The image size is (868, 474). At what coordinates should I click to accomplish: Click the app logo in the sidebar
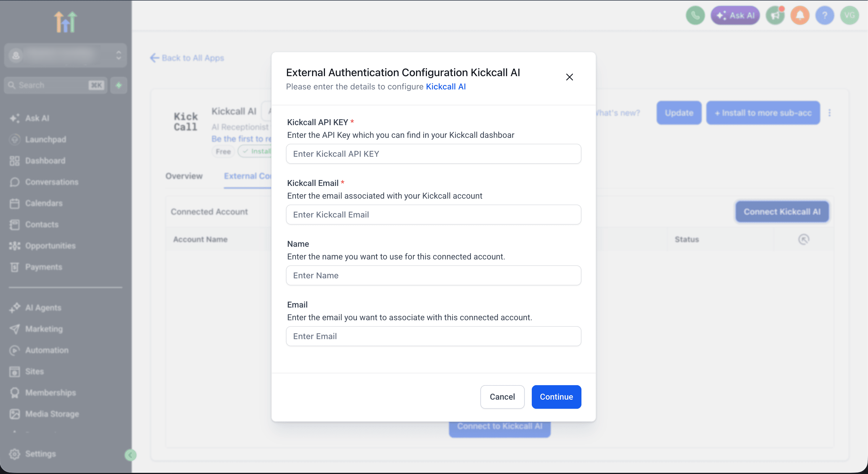[65, 22]
